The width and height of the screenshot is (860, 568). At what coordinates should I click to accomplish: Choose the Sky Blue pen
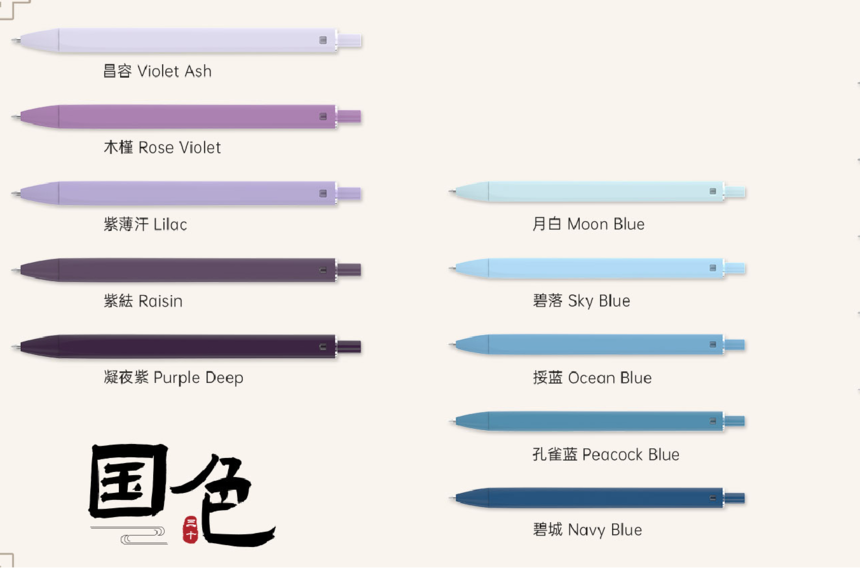click(x=597, y=269)
